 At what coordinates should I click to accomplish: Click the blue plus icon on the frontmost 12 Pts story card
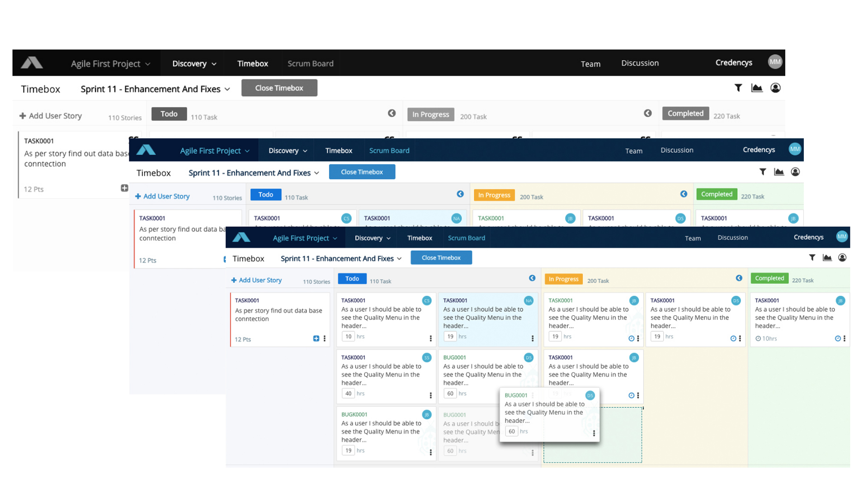pos(316,338)
